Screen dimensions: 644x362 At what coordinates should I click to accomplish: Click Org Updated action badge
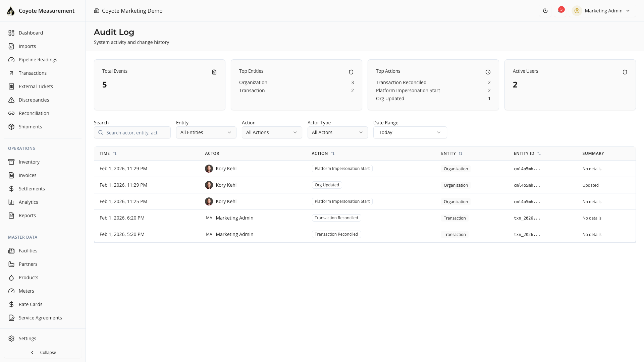tap(327, 185)
